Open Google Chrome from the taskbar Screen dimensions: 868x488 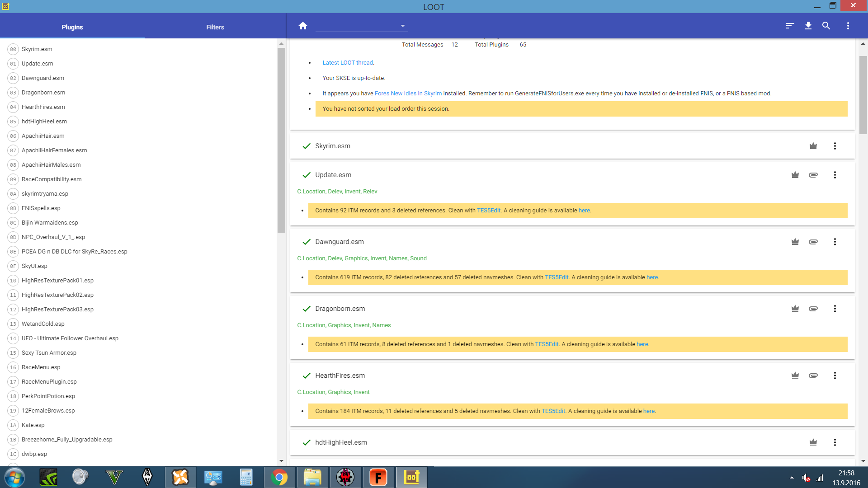tap(279, 477)
